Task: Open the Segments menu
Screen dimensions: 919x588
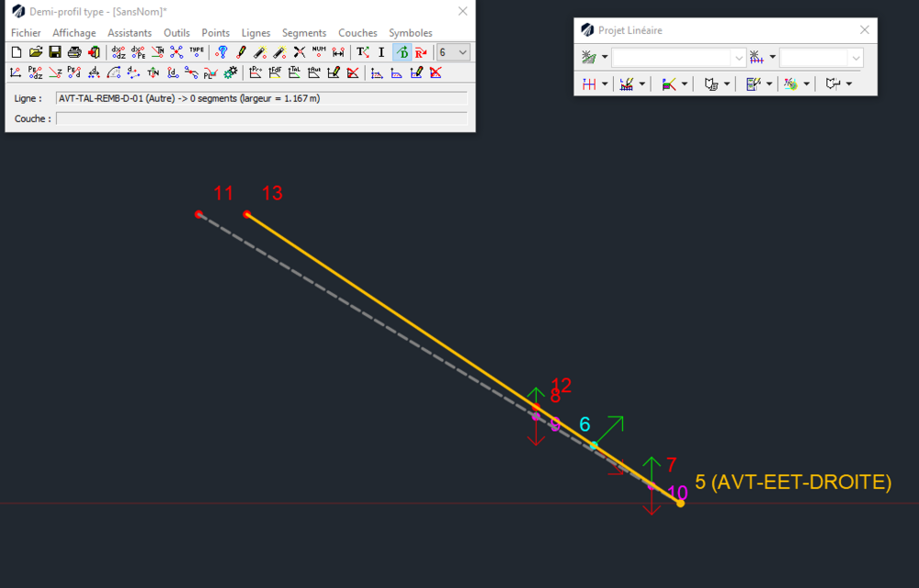Action: (304, 33)
